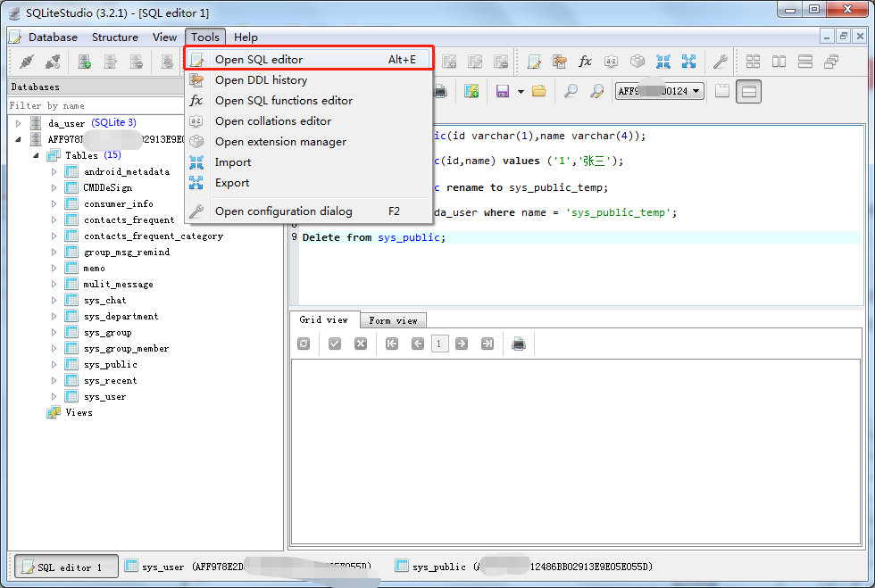The image size is (875, 588).
Task: Choose Import from Tools menu
Action: coord(309,162)
